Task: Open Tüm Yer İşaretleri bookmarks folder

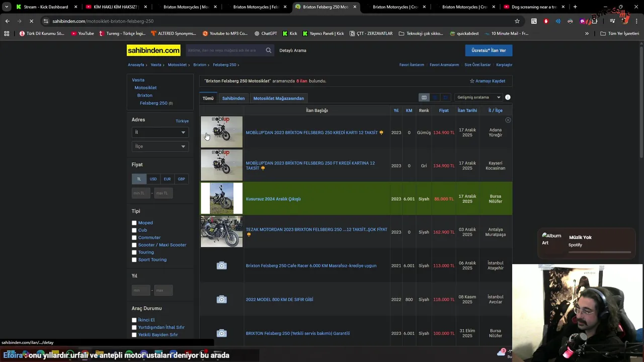Action: coord(620,33)
